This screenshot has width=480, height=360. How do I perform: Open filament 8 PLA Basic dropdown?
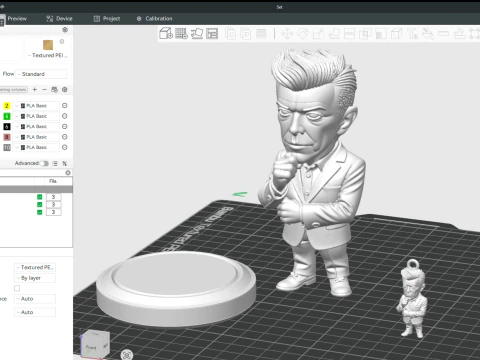tap(36, 137)
